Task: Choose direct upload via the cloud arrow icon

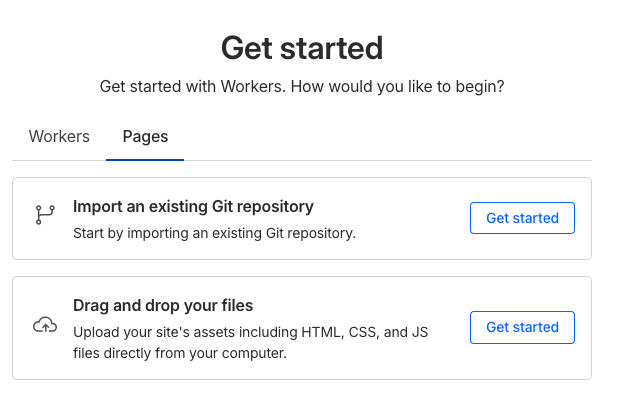Action: coord(45,326)
